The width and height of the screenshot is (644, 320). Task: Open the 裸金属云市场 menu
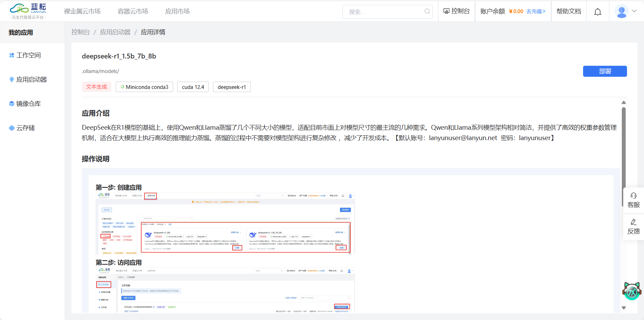[x=82, y=11]
